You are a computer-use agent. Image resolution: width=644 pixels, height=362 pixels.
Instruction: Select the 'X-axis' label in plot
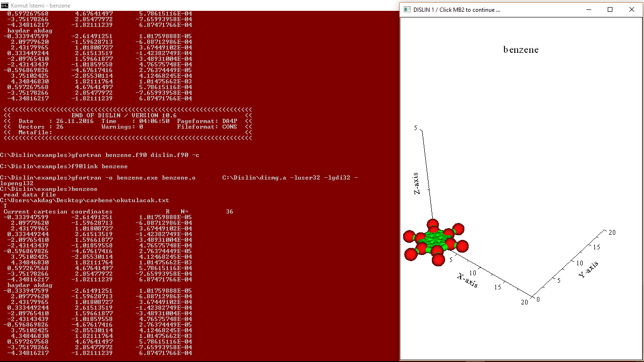pyautogui.click(x=468, y=280)
